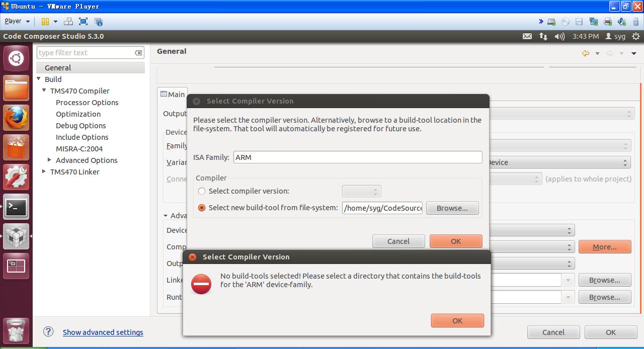The image size is (644, 349).
Task: Click the error dialog title close icon
Action: click(192, 257)
